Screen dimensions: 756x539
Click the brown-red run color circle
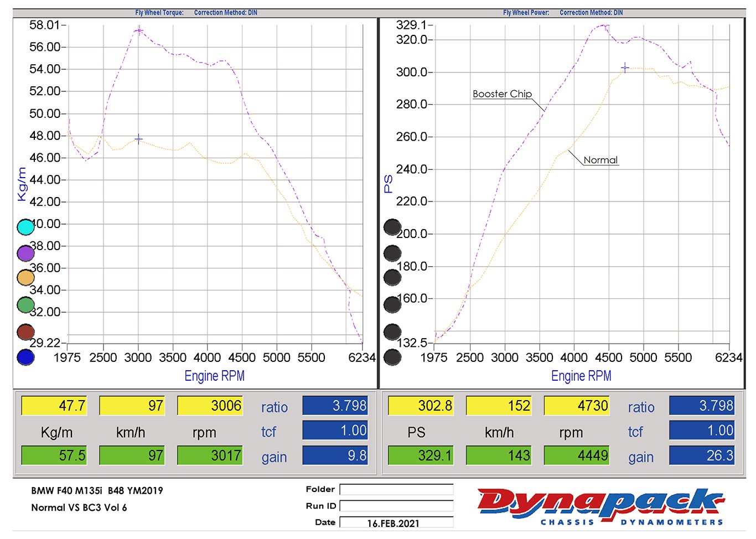[x=26, y=332]
